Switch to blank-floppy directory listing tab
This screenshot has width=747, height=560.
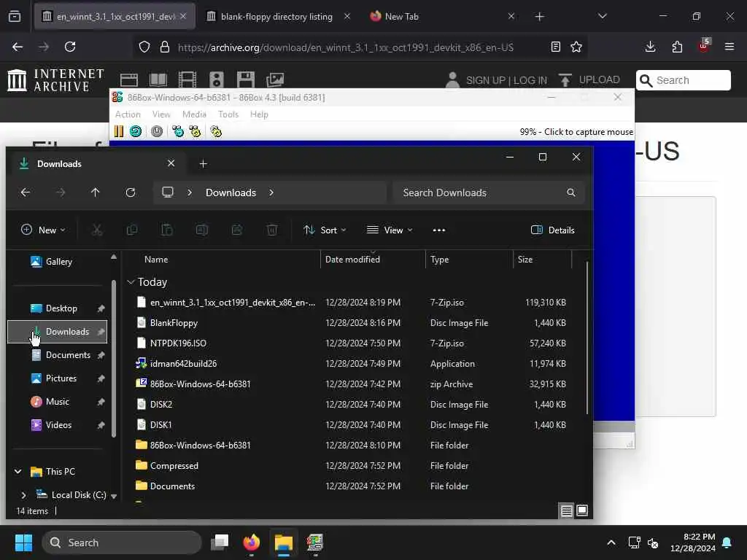coord(278,16)
